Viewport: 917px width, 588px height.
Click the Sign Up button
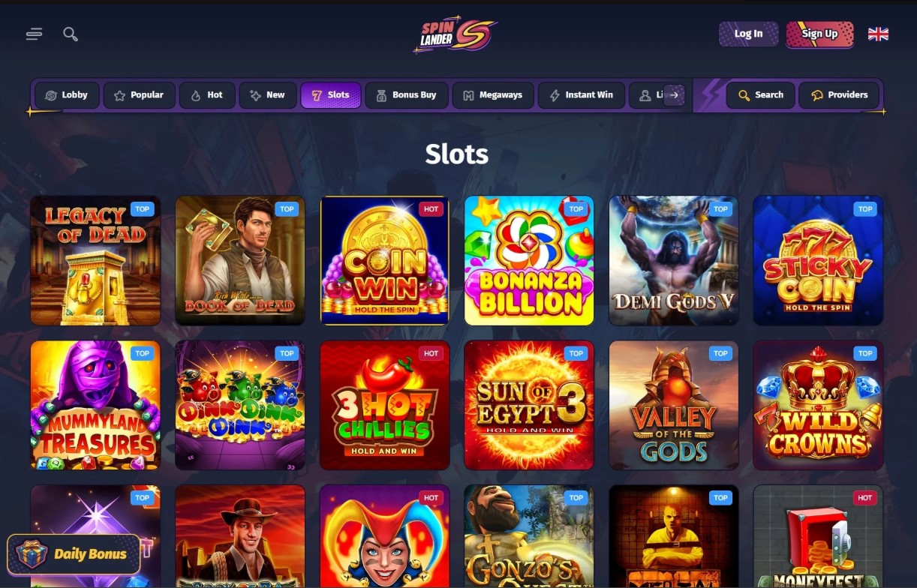click(x=819, y=34)
